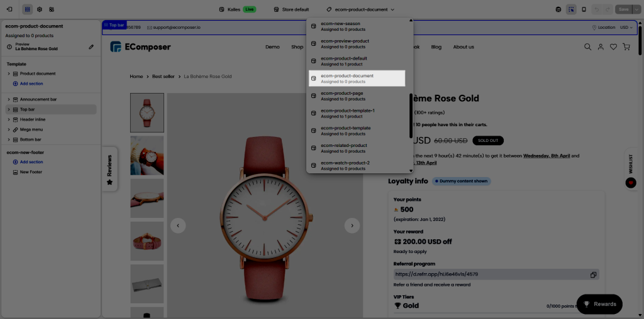Click the wishlist heart icon in header
The width and height of the screenshot is (644, 319).
click(x=613, y=47)
